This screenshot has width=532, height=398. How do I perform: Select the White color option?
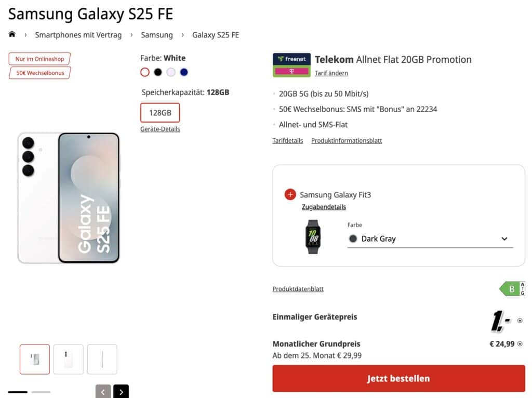click(x=145, y=72)
